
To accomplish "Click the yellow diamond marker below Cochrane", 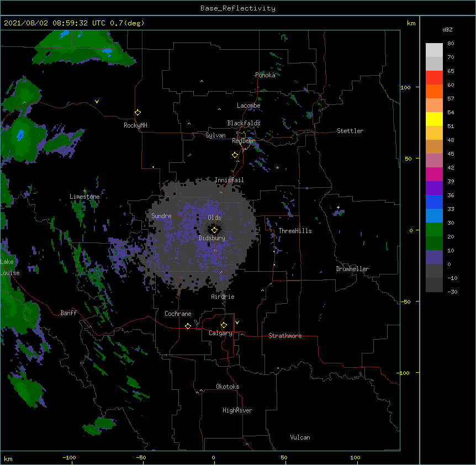I will pos(188,326).
